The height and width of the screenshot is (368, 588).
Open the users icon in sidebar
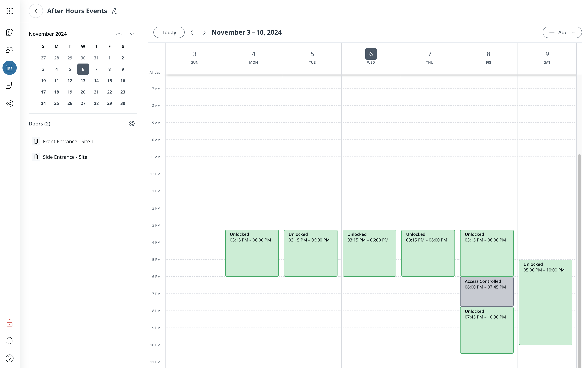(x=9, y=50)
